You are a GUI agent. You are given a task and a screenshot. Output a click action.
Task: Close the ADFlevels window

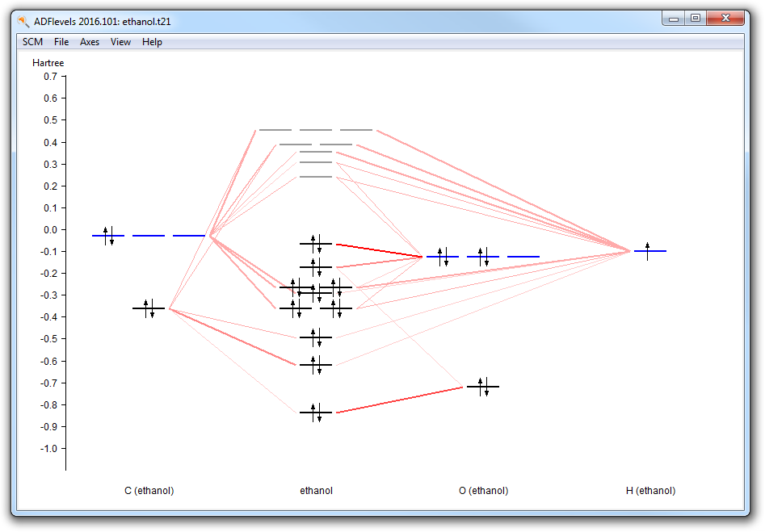(x=725, y=19)
